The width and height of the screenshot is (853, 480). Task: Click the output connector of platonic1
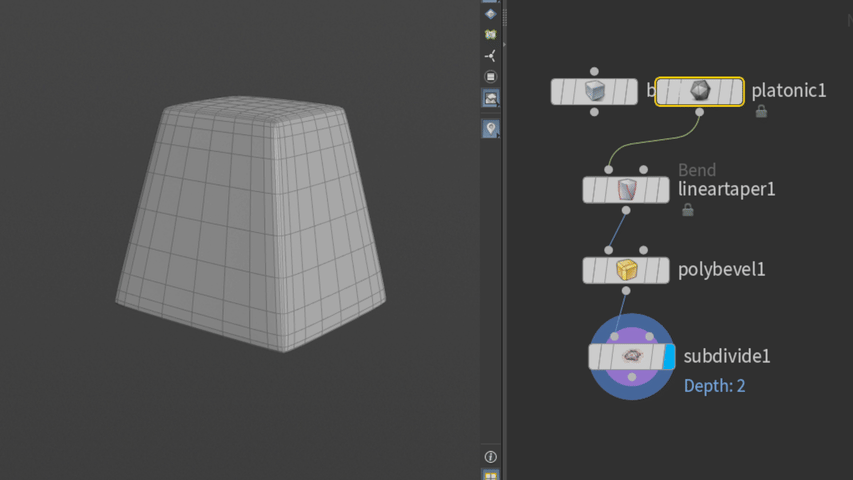[700, 112]
